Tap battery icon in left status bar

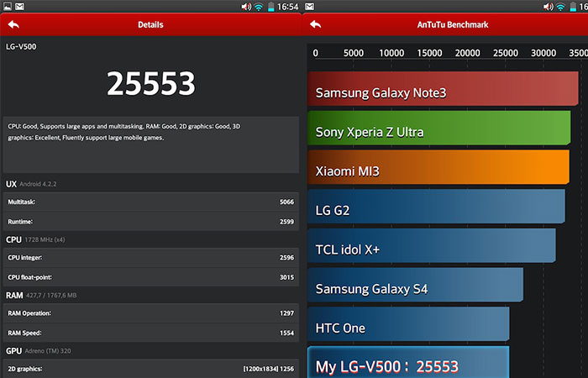270,7
